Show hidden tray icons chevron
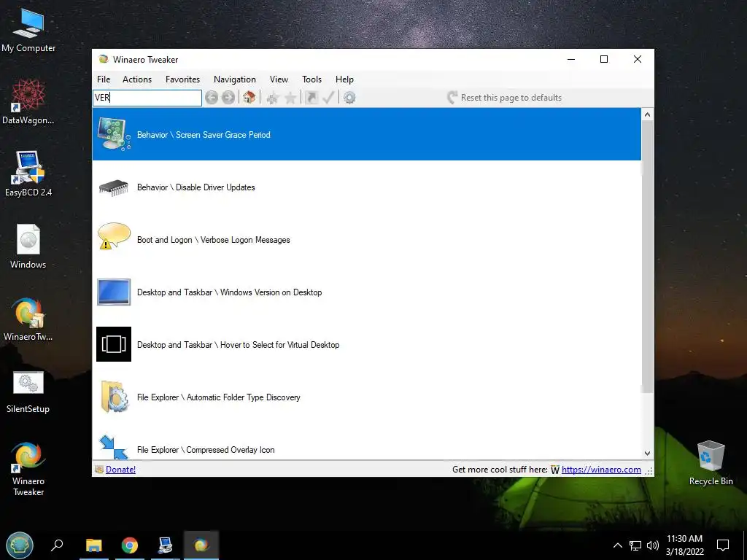The height and width of the screenshot is (560, 747). 617,545
